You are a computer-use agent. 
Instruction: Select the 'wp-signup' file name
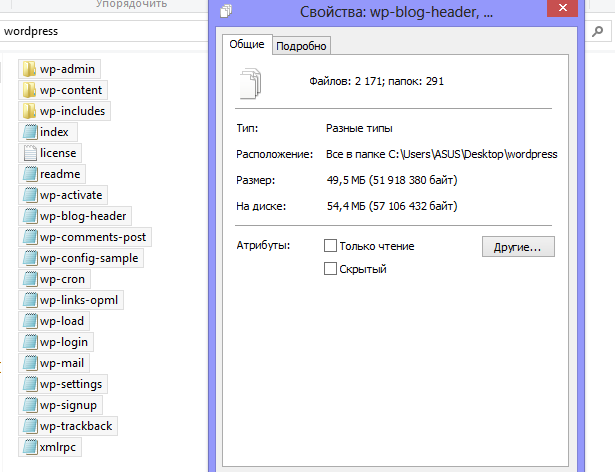[68, 405]
